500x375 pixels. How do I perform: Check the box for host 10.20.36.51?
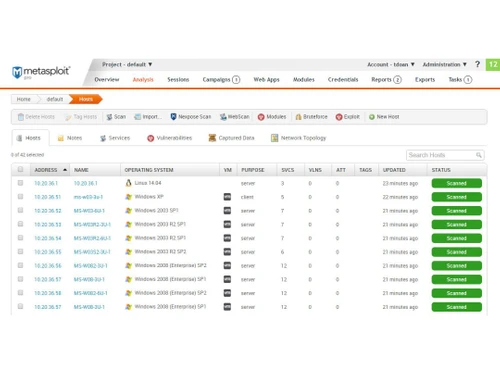point(20,196)
